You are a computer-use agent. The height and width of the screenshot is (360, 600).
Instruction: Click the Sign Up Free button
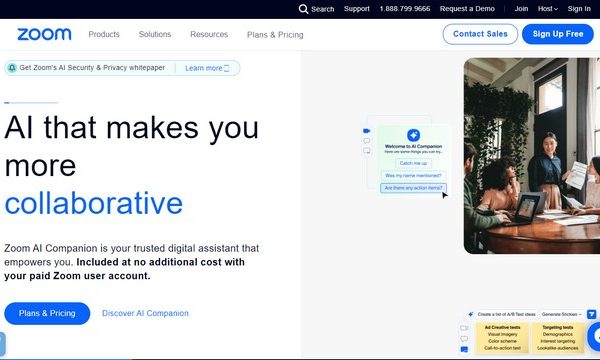[x=558, y=34]
